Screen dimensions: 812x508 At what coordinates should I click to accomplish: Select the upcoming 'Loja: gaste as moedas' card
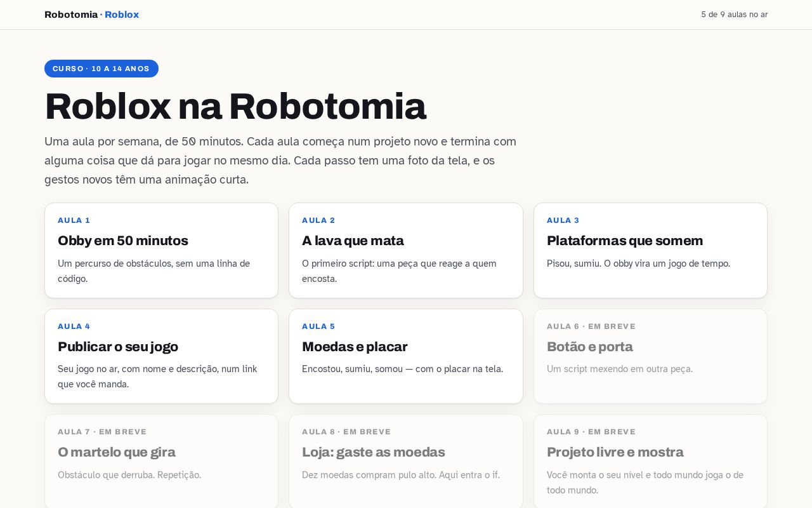click(x=406, y=462)
